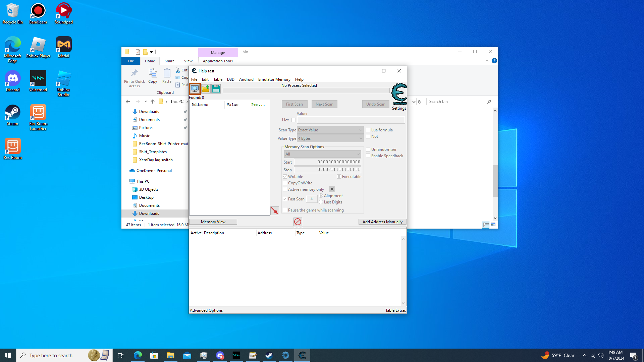644x362 pixels.
Task: Open the Value Type dropdown
Action: [330, 138]
